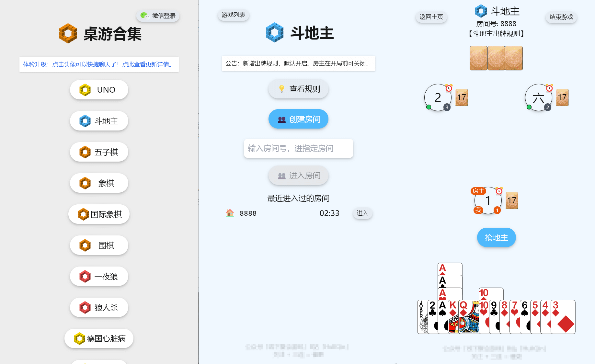
Task: Focus the room number input field
Action: (x=298, y=148)
